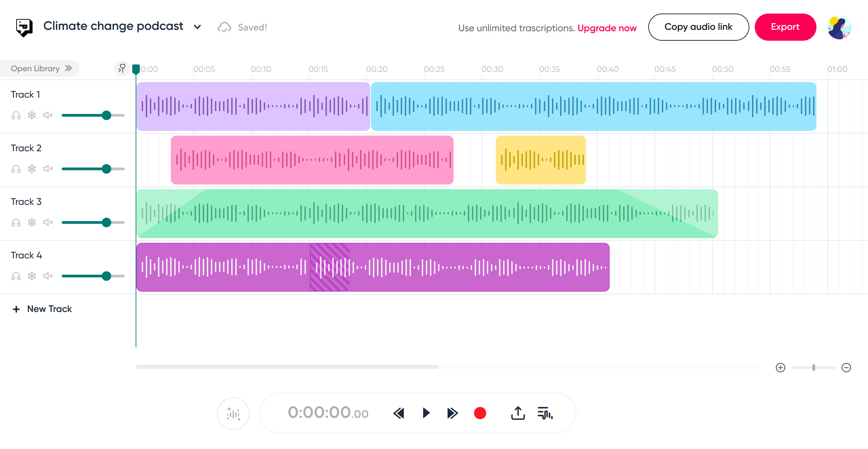
Task: Click the timeline pin marker icon
Action: coord(122,68)
